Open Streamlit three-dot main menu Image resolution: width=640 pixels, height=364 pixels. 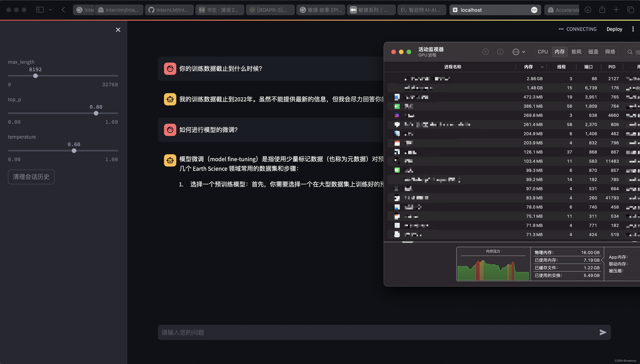pos(633,29)
